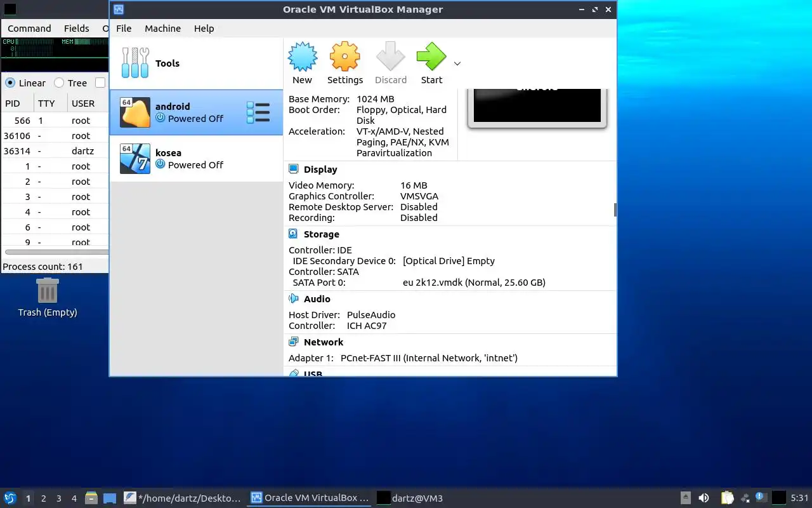Click the Storage section header link

(x=322, y=234)
